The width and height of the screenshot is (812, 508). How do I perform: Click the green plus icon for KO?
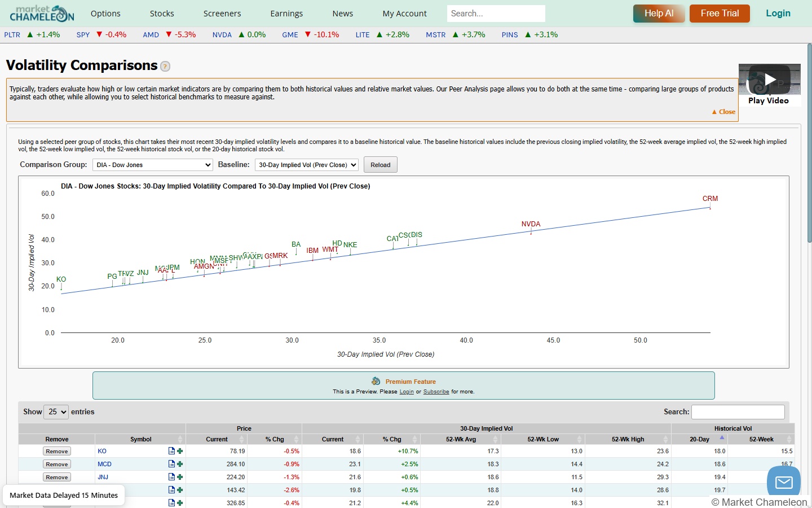[x=180, y=451]
